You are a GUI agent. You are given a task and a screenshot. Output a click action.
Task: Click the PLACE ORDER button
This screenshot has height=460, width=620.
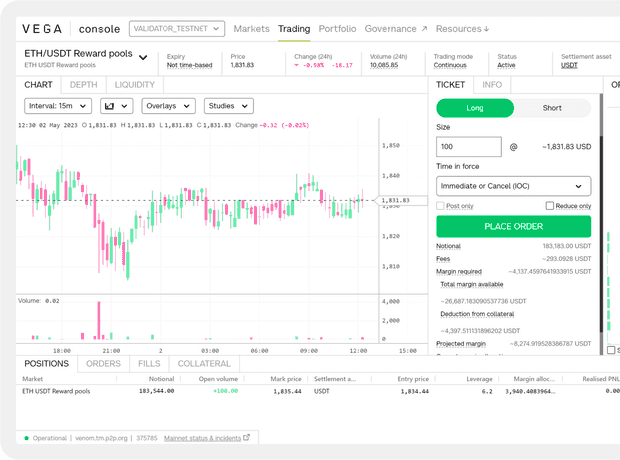(x=514, y=226)
